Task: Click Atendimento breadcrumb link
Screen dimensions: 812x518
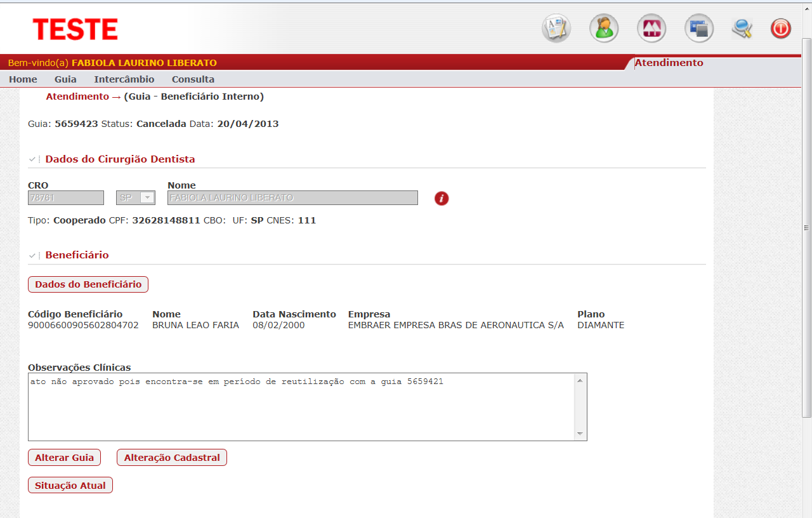Action: [x=77, y=96]
